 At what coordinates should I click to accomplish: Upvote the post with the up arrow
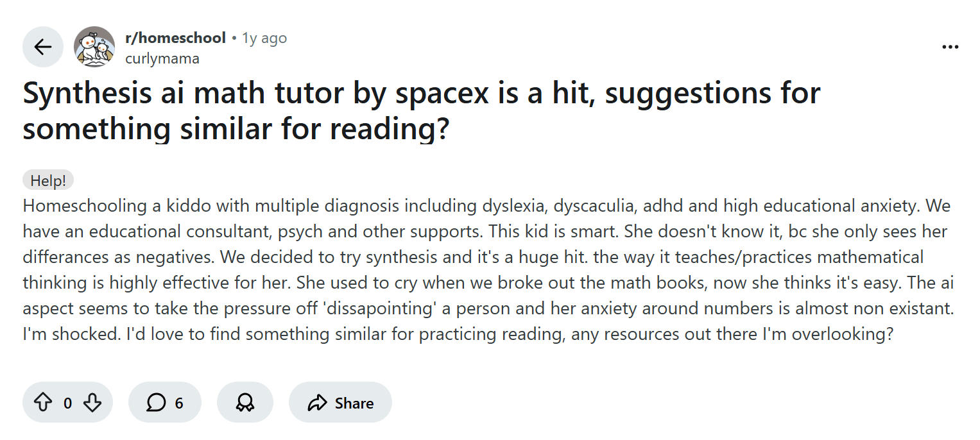(42, 403)
